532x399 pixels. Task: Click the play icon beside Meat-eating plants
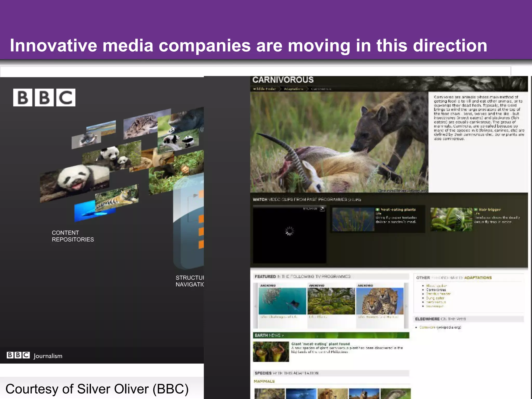tap(377, 209)
